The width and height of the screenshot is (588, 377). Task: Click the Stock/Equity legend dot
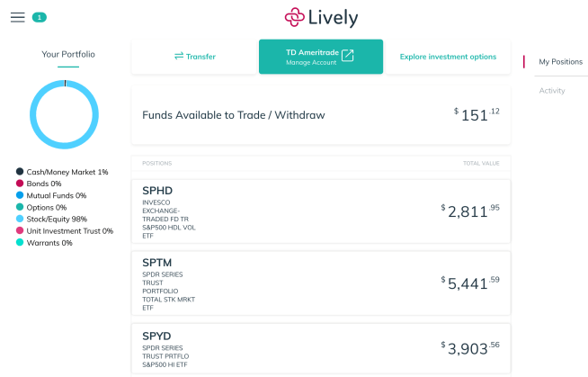click(x=20, y=219)
